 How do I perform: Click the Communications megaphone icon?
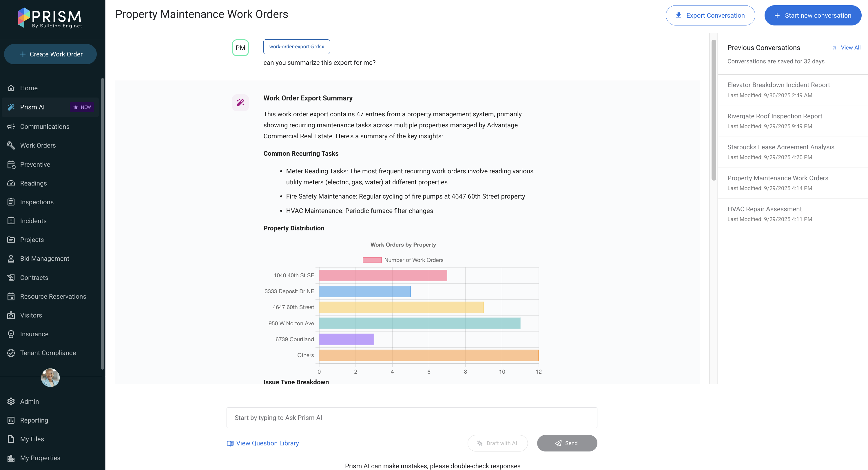coord(11,126)
